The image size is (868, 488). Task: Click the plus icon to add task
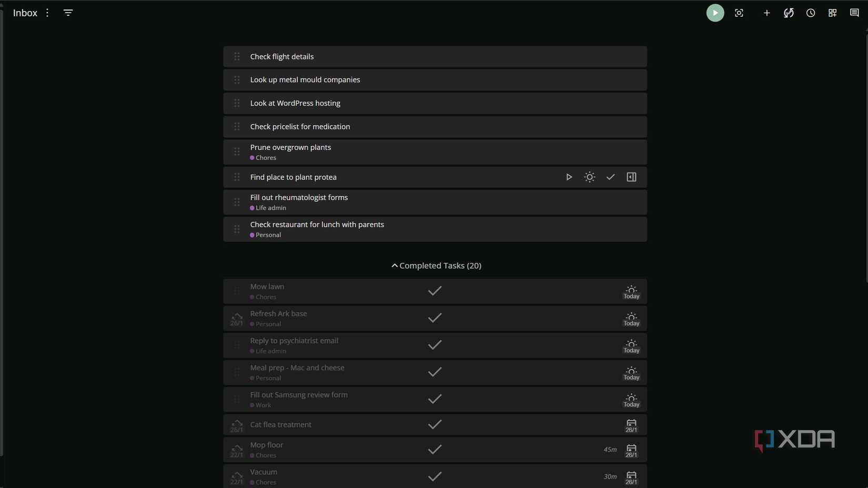click(766, 13)
